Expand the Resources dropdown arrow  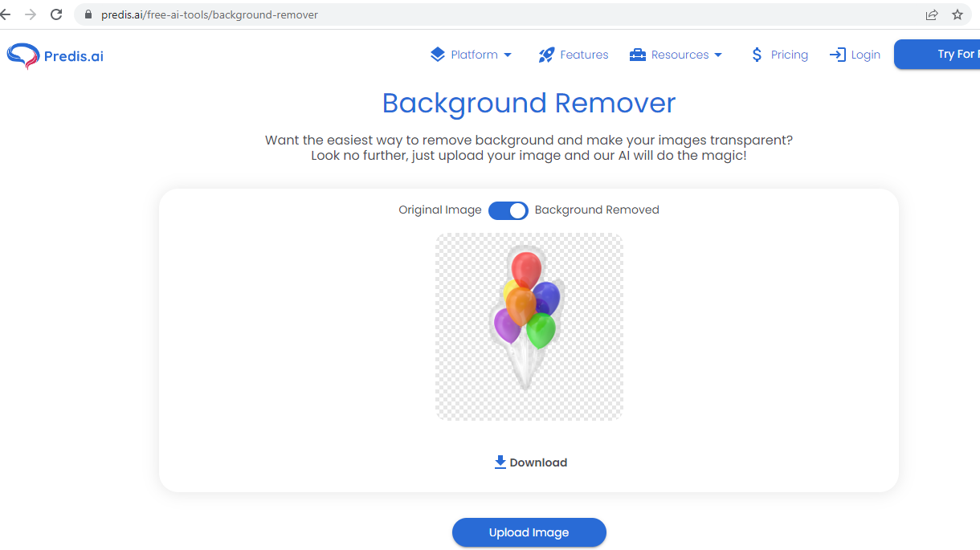[x=718, y=55]
